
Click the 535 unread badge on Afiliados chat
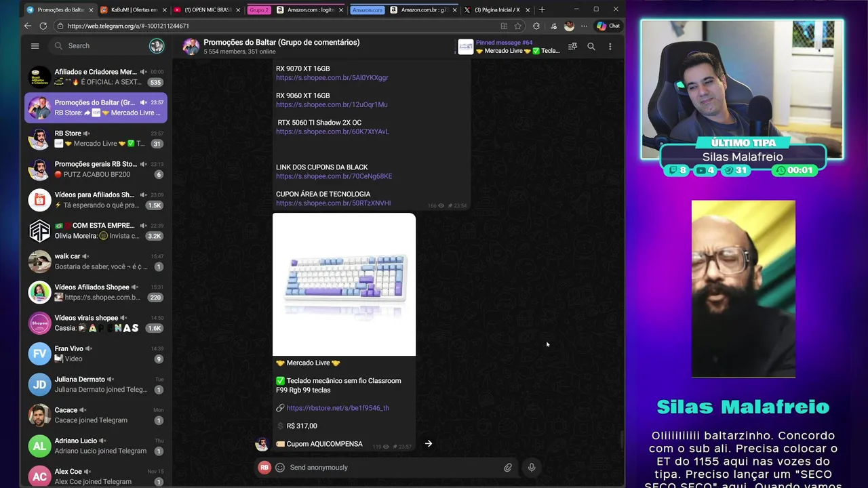[x=155, y=82]
